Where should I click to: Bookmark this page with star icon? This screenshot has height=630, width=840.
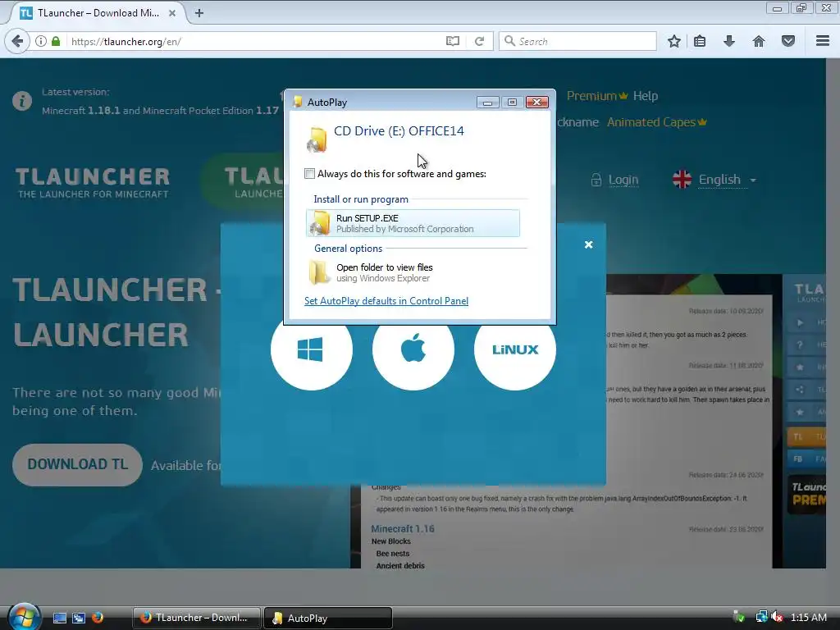point(674,41)
